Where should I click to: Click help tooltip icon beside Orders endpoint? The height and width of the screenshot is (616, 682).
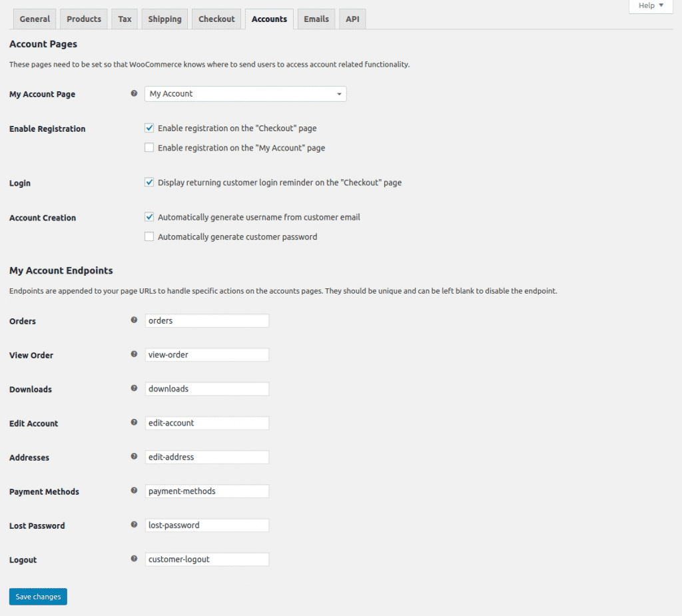pos(134,320)
